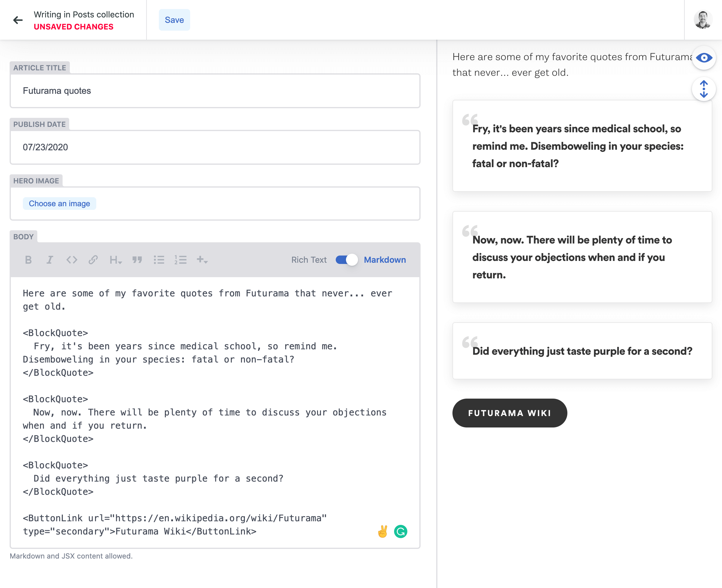Insert a blockquote using the quote icon

(x=137, y=260)
